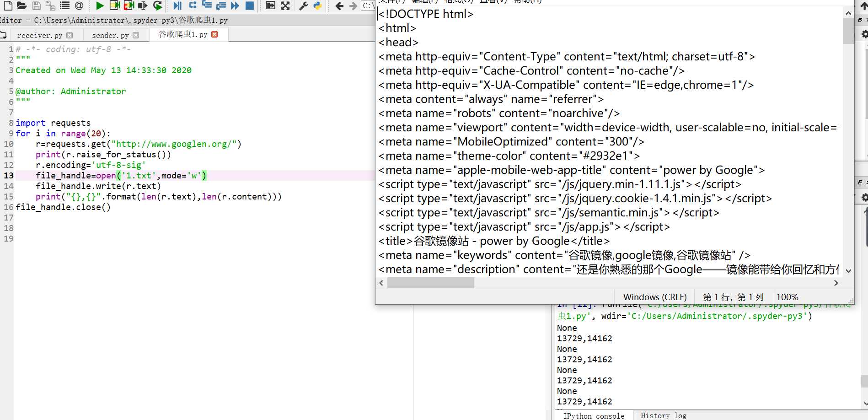Toggle fullscreen mode icon

pos(285,5)
